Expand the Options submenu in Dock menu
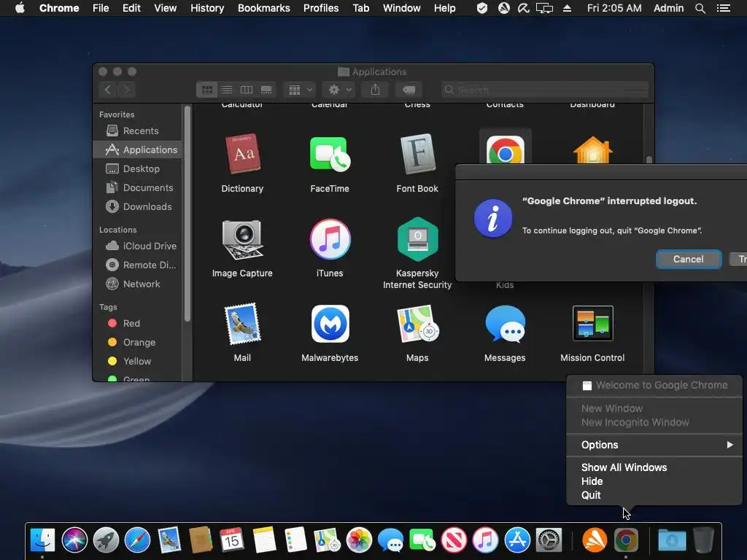The image size is (747, 560). coord(654,445)
